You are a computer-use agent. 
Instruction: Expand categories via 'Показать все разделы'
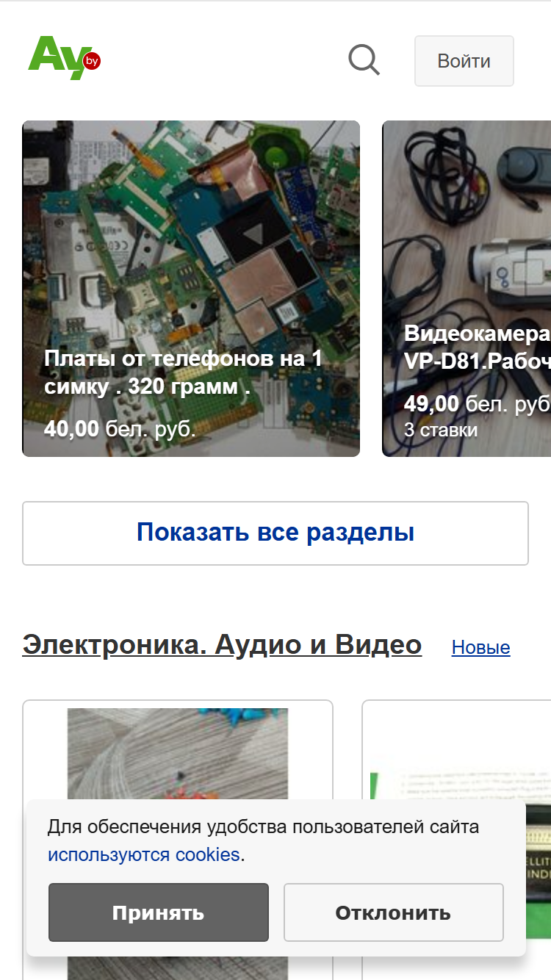[275, 533]
